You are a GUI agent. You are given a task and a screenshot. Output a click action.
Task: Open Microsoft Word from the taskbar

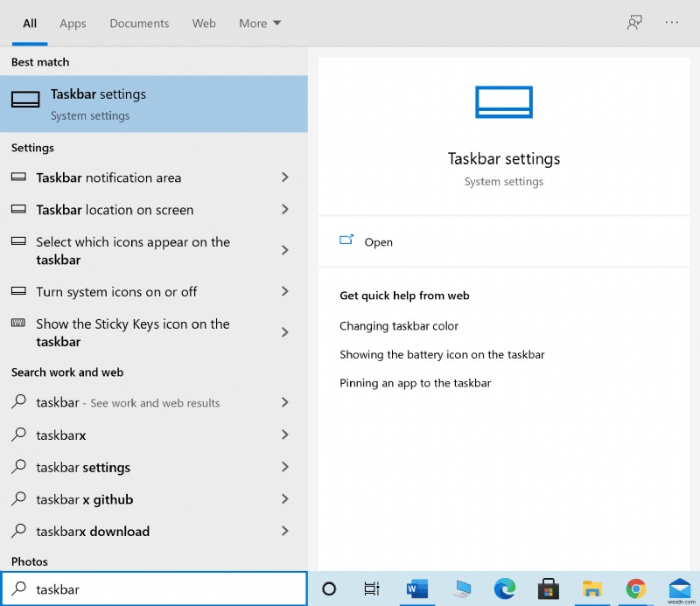[414, 589]
